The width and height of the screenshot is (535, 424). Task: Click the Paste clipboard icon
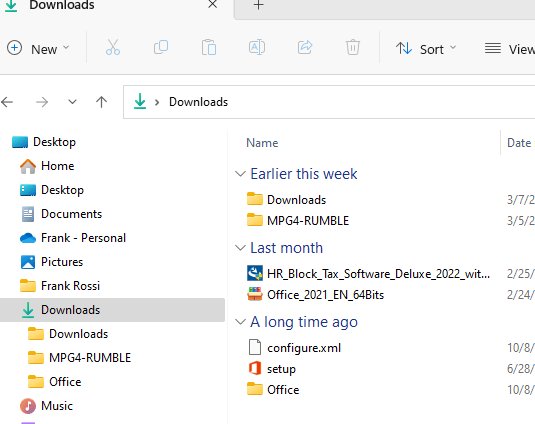coord(209,47)
